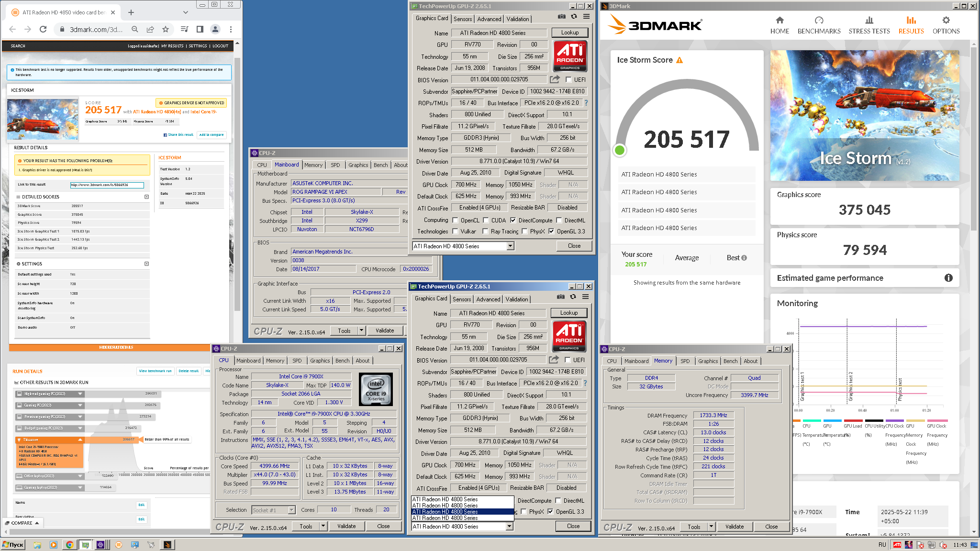Open Tools dropdown arrow in CPU-Z Mainboard window
Image resolution: width=980 pixels, height=551 pixels.
coord(361,331)
